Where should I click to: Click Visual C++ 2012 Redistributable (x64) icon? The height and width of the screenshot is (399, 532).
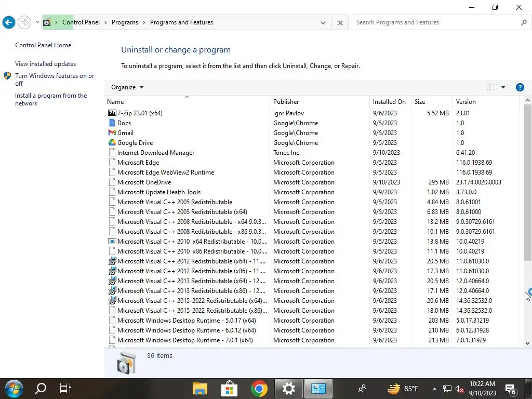click(x=112, y=261)
